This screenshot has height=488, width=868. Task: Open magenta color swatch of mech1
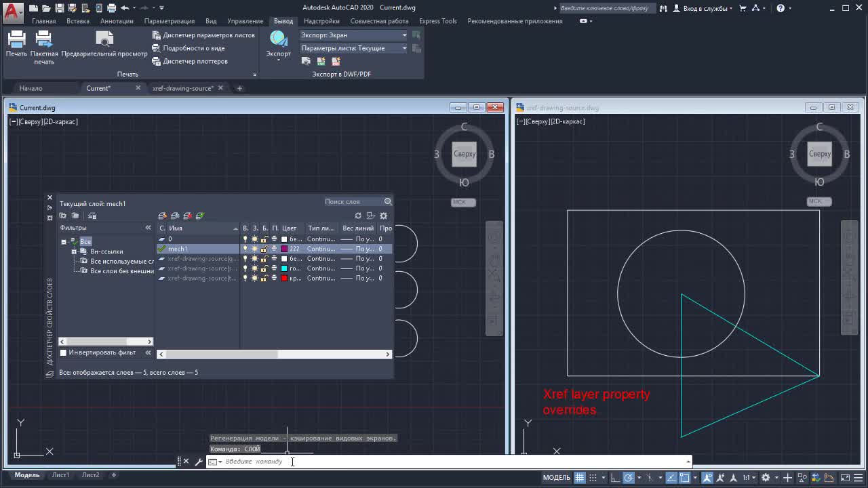284,249
